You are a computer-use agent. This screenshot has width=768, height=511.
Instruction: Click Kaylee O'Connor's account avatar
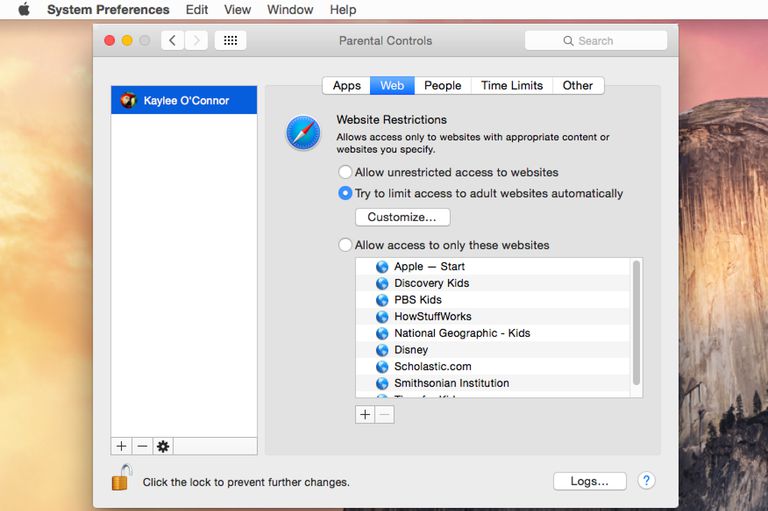(x=128, y=100)
